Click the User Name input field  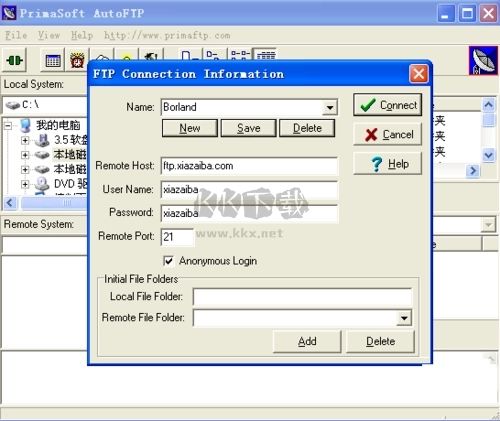click(x=249, y=190)
